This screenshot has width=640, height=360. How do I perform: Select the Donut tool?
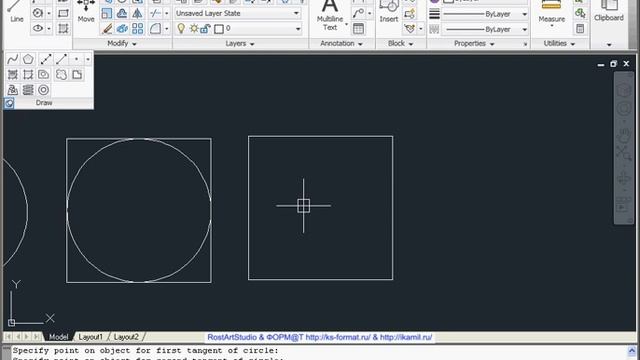44,90
